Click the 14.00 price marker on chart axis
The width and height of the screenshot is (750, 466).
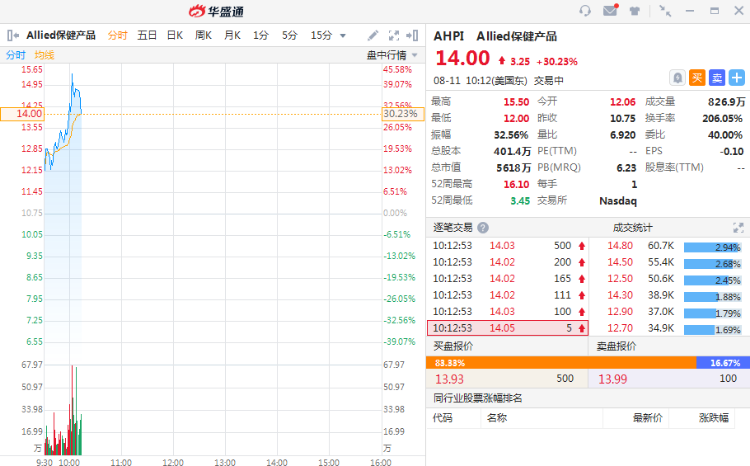tap(22, 114)
